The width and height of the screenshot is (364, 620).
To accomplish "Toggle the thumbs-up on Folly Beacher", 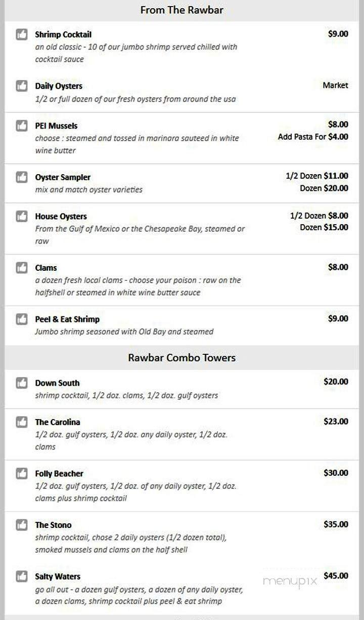I will [21, 473].
